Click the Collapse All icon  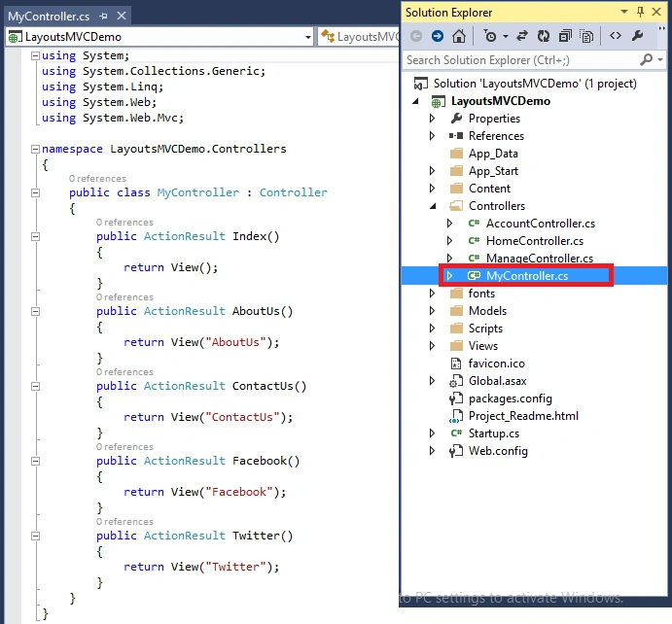click(565, 36)
